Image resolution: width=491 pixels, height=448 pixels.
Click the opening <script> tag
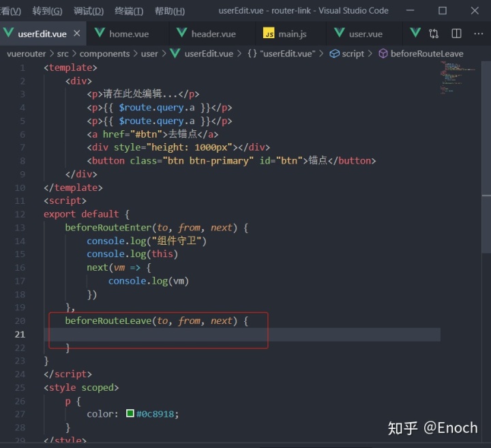click(x=65, y=200)
